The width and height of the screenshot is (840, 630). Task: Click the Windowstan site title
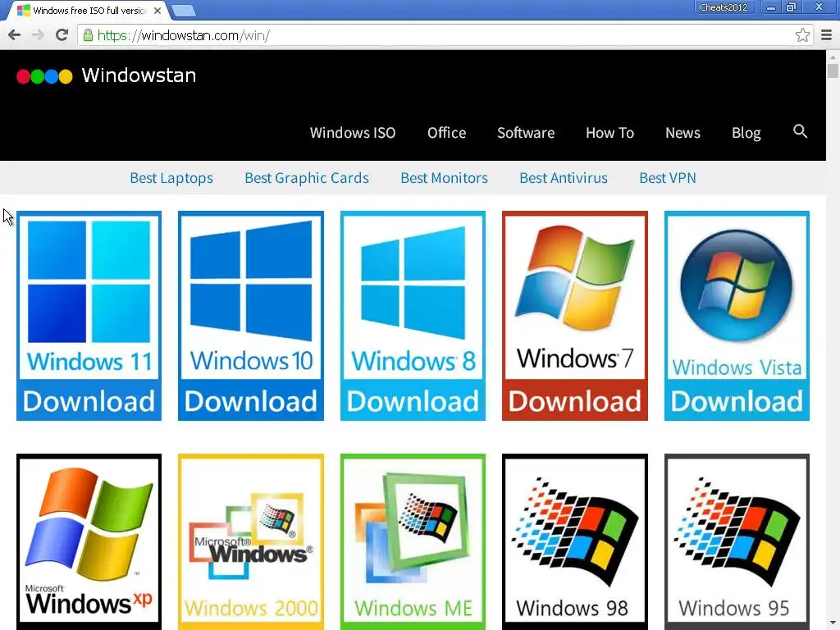139,75
